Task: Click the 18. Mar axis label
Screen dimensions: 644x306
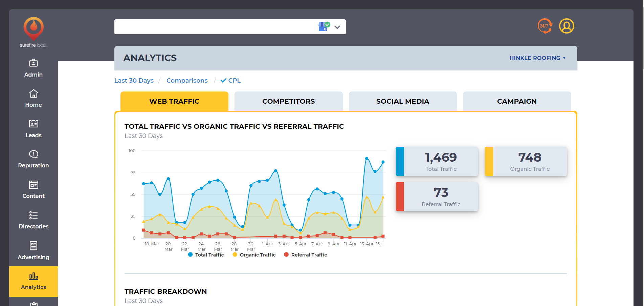Action: pos(152,244)
